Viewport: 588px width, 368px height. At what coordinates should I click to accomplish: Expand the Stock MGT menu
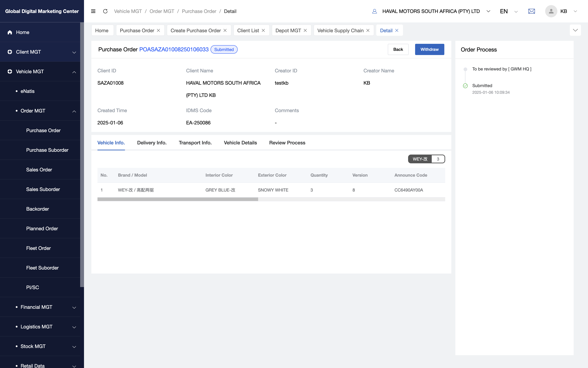(x=74, y=347)
